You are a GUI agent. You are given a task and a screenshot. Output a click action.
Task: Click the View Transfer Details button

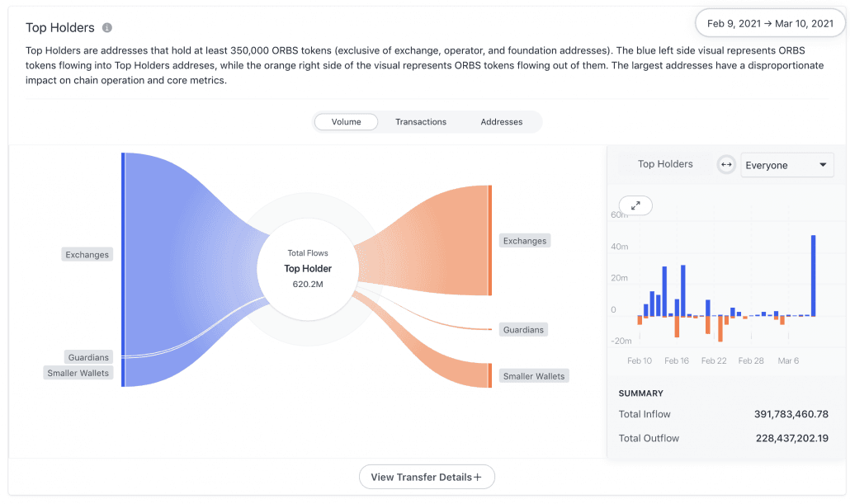427,477
